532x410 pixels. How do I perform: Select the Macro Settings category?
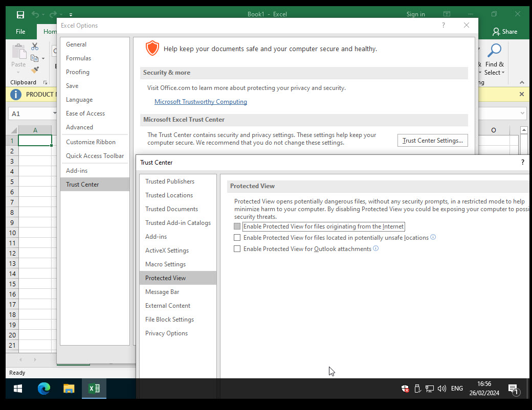tap(165, 264)
